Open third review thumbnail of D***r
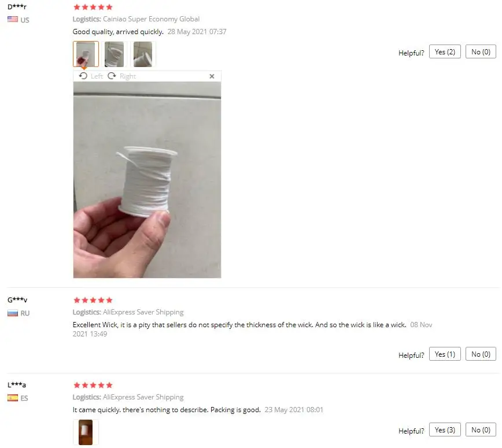Screen dimensions: 502x448 (x=143, y=54)
